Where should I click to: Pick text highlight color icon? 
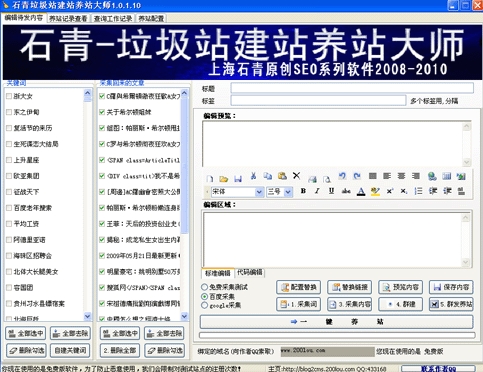pyautogui.click(x=375, y=191)
